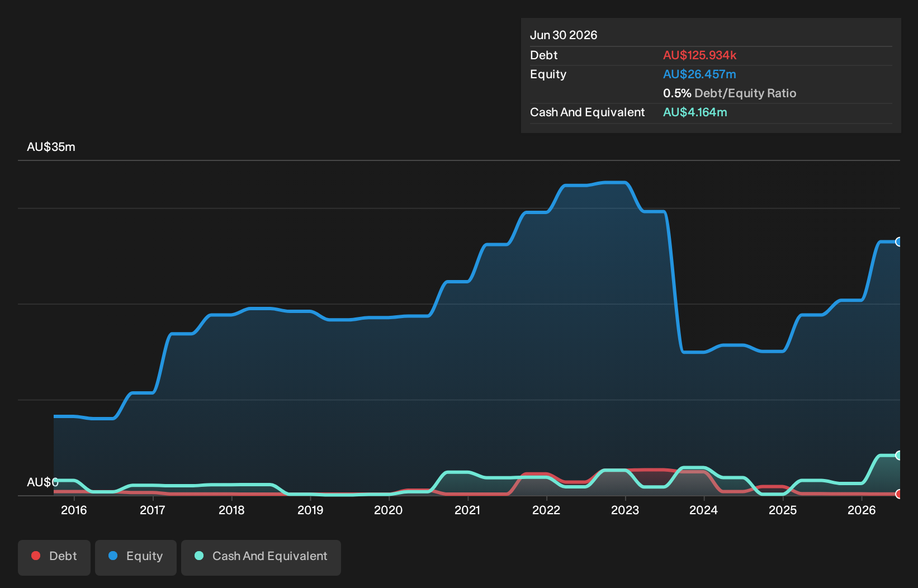Click the 2019 x-axis label

tap(310, 510)
